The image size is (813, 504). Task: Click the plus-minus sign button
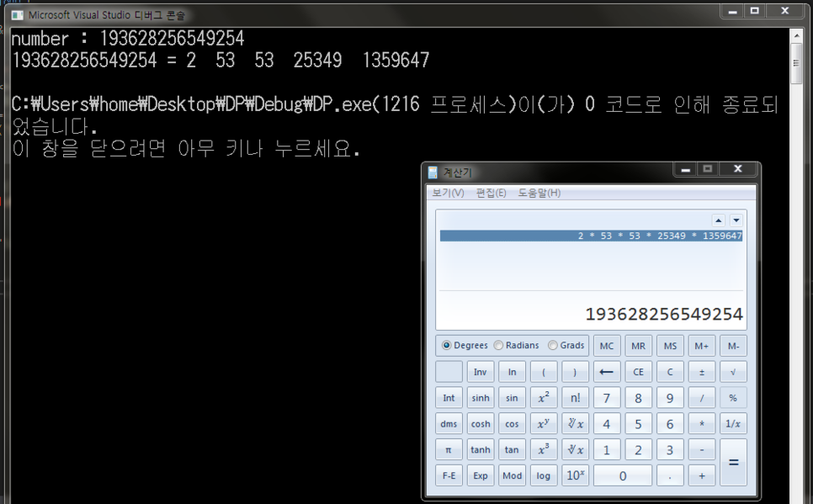(702, 372)
